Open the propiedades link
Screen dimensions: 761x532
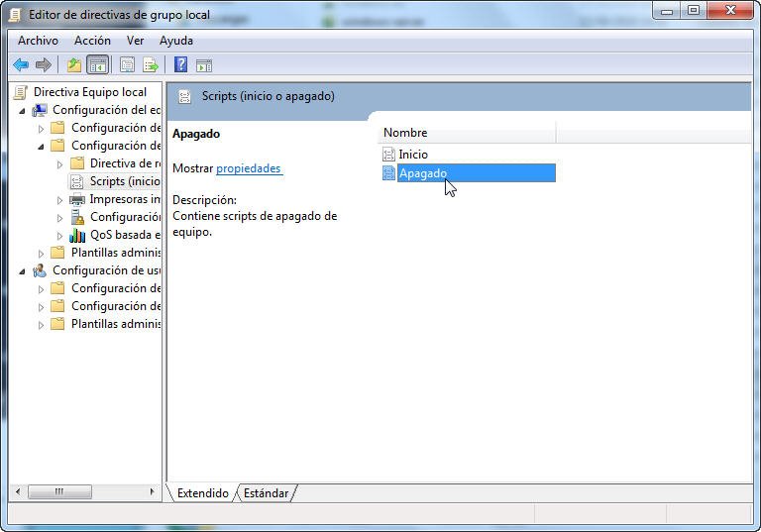(x=249, y=168)
